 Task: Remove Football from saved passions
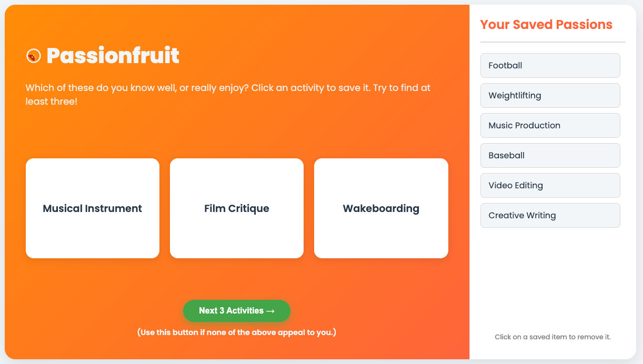click(550, 65)
